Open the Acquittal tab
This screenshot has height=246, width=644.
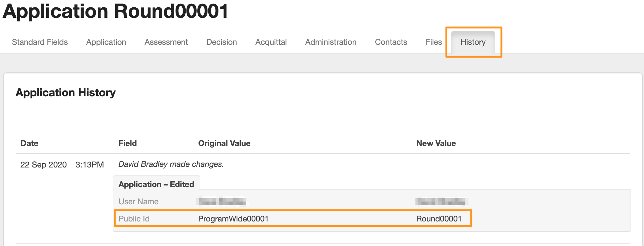[x=271, y=42]
